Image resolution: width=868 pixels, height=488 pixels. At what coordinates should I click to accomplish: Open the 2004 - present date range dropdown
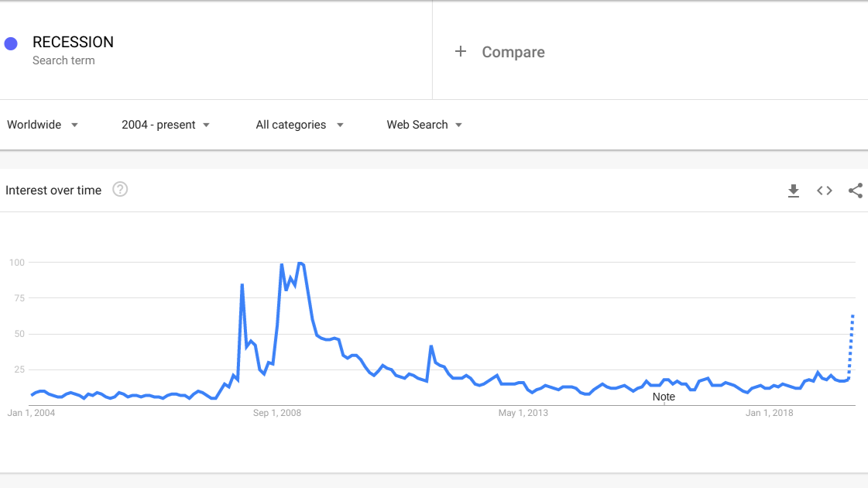click(166, 125)
